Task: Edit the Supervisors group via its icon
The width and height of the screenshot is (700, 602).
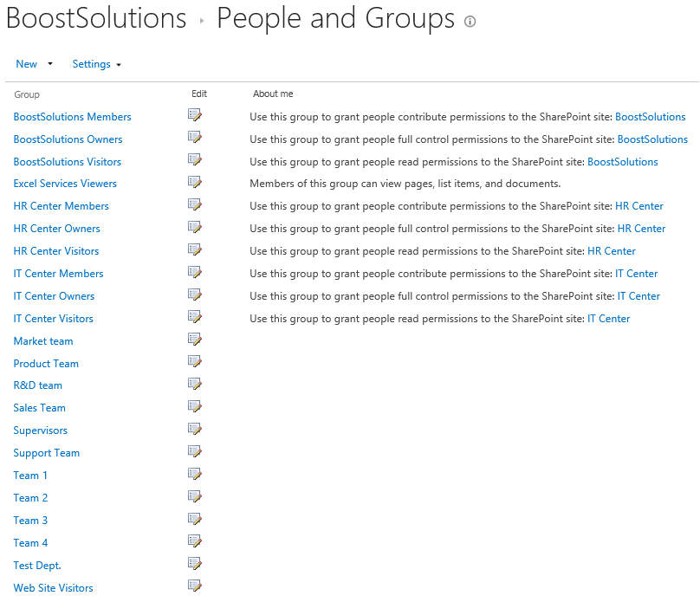Action: [x=195, y=430]
